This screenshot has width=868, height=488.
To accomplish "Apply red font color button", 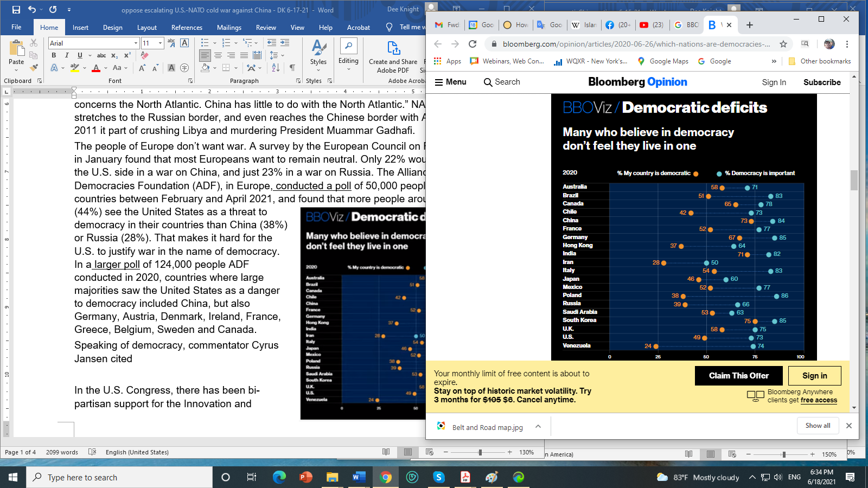I will pyautogui.click(x=96, y=68).
